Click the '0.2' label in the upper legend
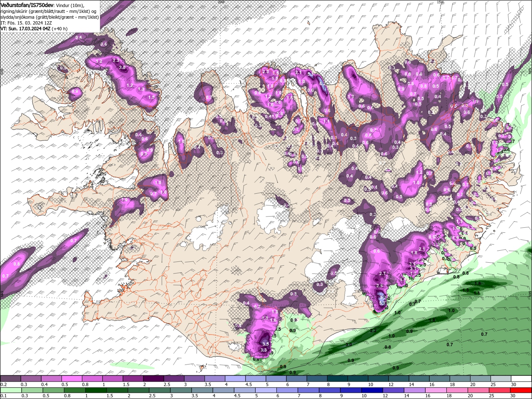532x399 pixels. point(3,384)
